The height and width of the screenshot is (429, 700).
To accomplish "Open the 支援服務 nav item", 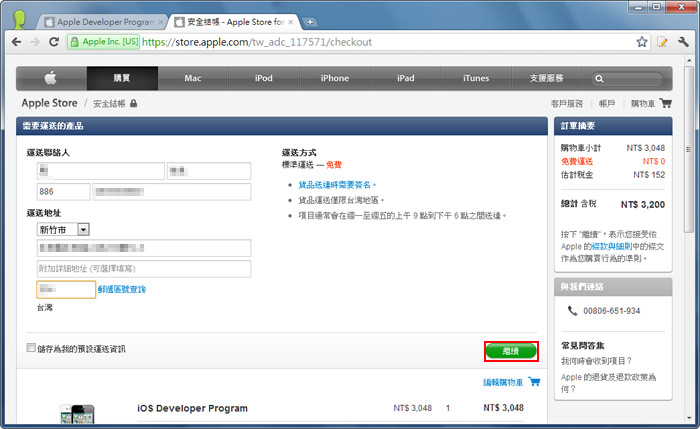I will 546,78.
